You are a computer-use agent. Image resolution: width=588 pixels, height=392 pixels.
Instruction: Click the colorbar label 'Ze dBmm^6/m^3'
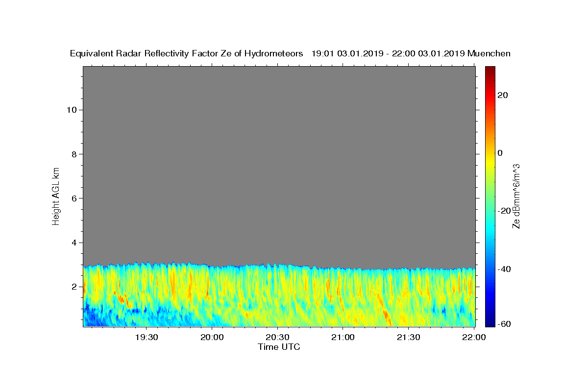516,196
